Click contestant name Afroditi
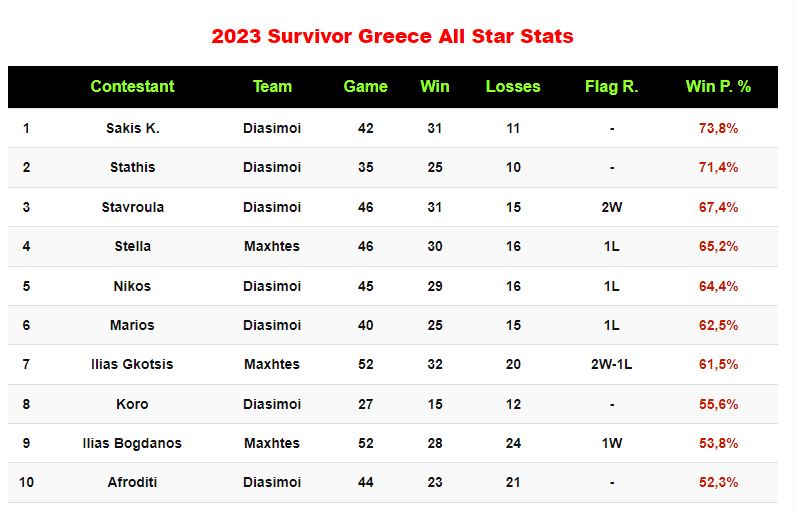This screenshot has width=798, height=513. 132,482
